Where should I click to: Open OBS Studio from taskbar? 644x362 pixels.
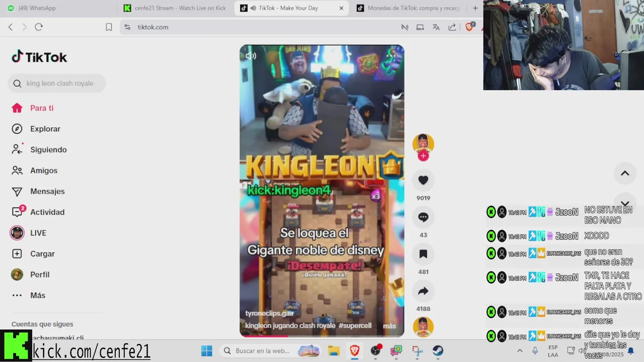(376, 350)
